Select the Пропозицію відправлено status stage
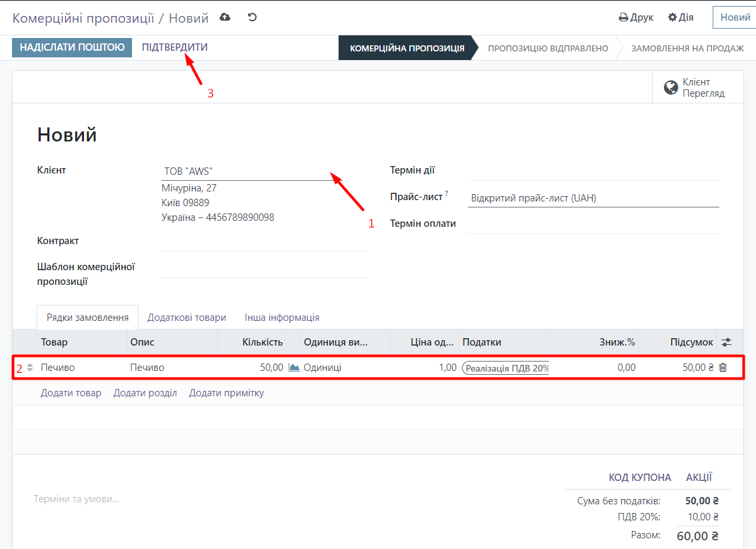Image resolution: width=756 pixels, height=549 pixels. coord(547,48)
